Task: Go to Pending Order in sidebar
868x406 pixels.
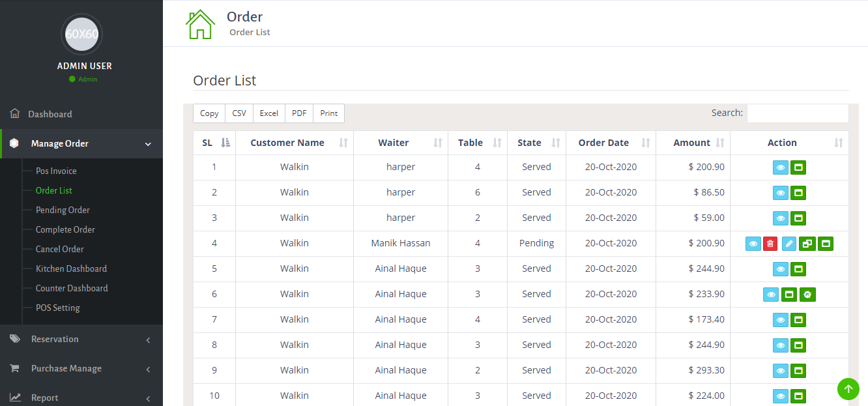Action: [63, 210]
